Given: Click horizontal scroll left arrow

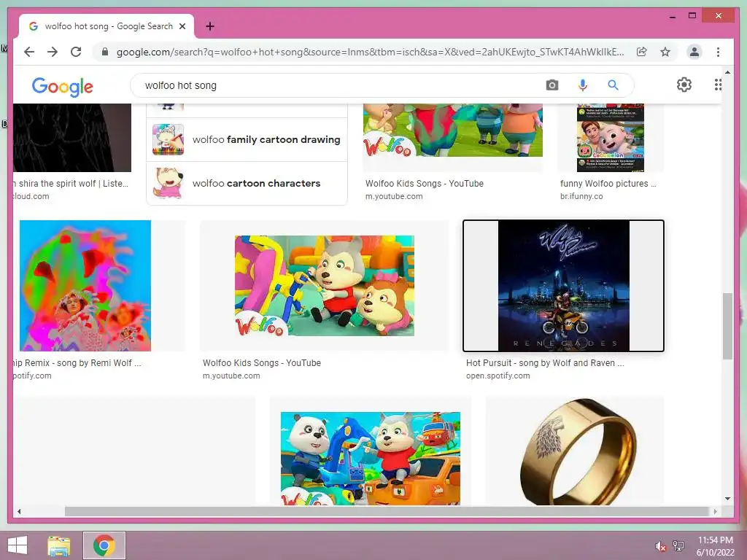Looking at the screenshot, I should [x=19, y=511].
